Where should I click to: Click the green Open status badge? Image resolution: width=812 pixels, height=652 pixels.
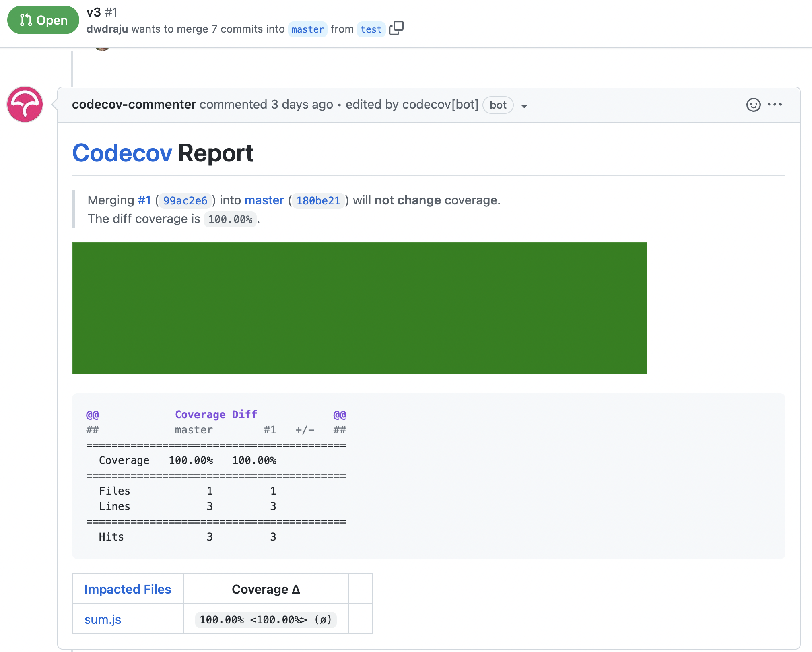click(43, 20)
